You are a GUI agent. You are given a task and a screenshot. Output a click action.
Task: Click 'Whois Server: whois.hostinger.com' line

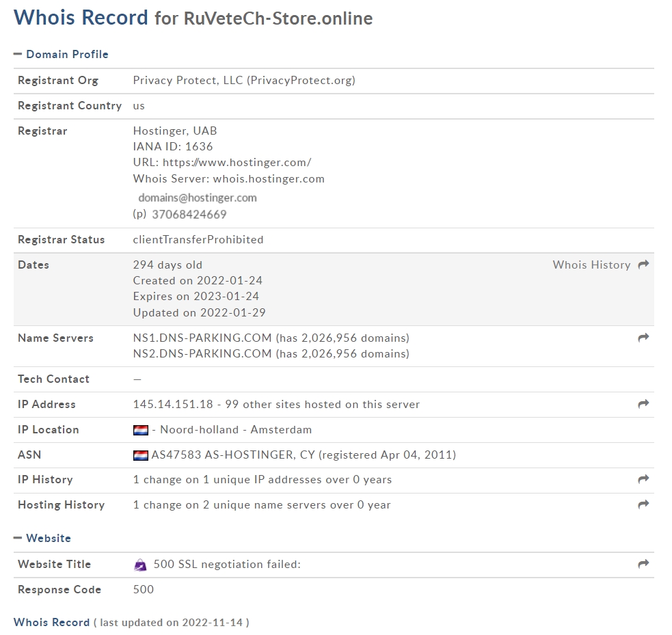click(x=229, y=178)
